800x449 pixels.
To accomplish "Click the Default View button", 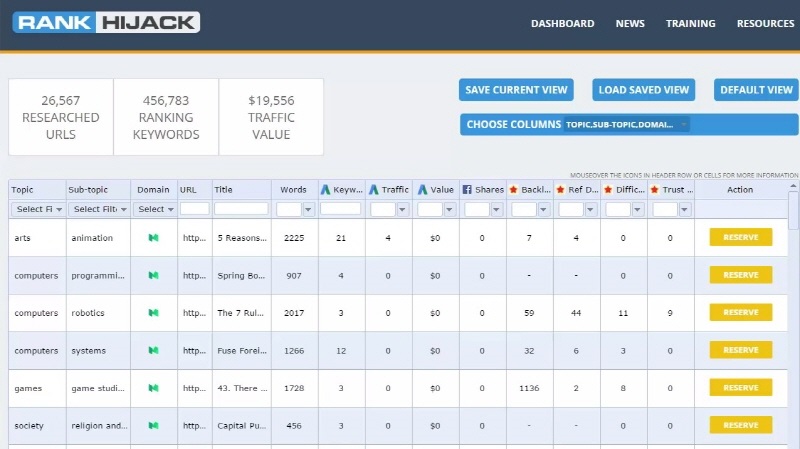I will click(756, 90).
